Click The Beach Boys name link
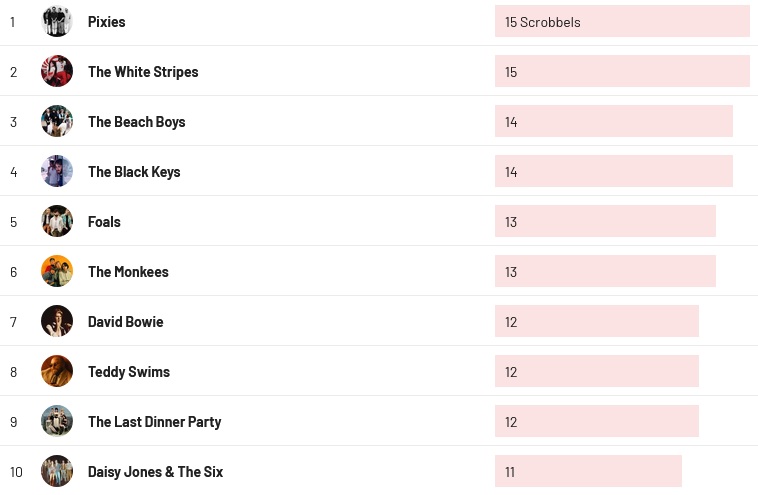The height and width of the screenshot is (495, 758). (137, 122)
